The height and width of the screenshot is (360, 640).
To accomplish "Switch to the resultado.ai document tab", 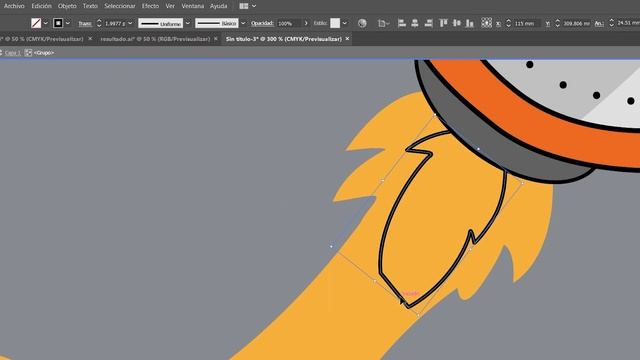I will pyautogui.click(x=155, y=39).
